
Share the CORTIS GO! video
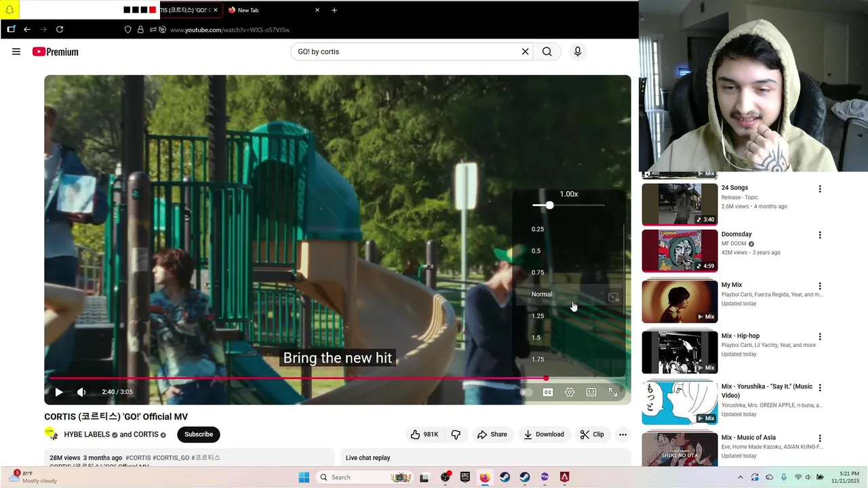(492, 434)
